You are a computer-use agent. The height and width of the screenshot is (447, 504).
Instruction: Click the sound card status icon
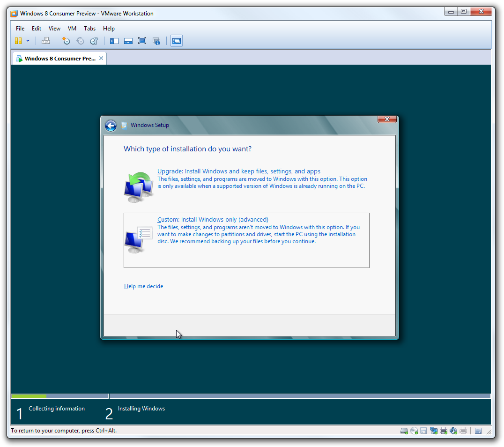453,431
